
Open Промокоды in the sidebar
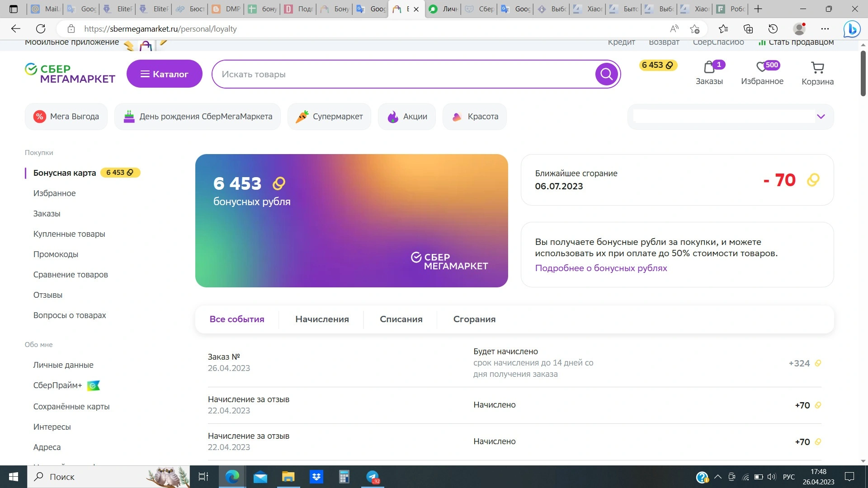tap(56, 254)
